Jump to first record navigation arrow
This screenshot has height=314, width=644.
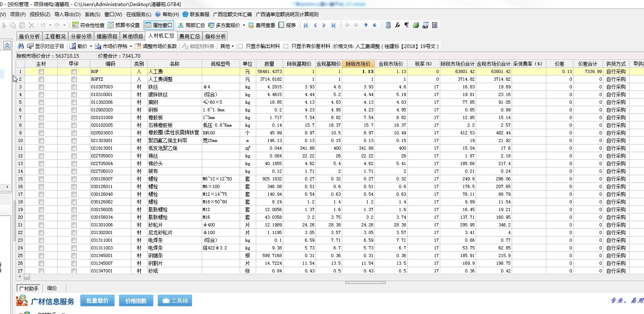306,25
